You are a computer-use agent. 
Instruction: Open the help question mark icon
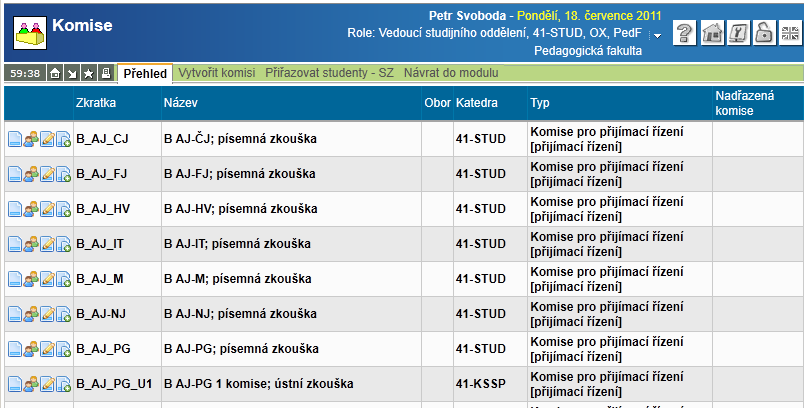(x=685, y=33)
